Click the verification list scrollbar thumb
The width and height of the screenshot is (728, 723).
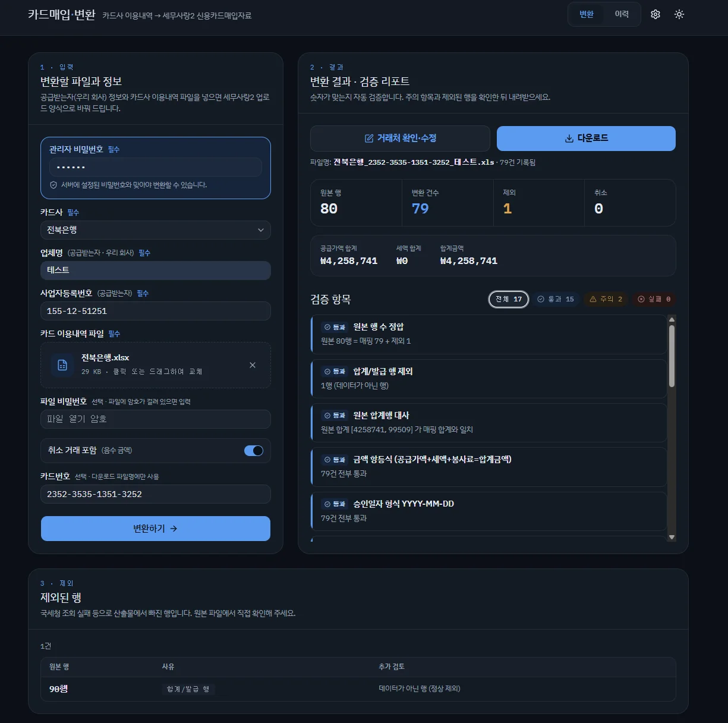point(672,356)
